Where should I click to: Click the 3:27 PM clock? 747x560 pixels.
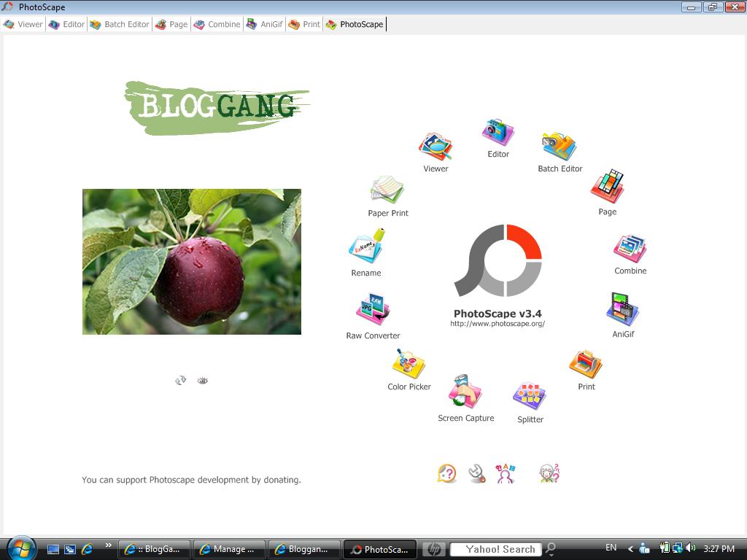point(719,548)
